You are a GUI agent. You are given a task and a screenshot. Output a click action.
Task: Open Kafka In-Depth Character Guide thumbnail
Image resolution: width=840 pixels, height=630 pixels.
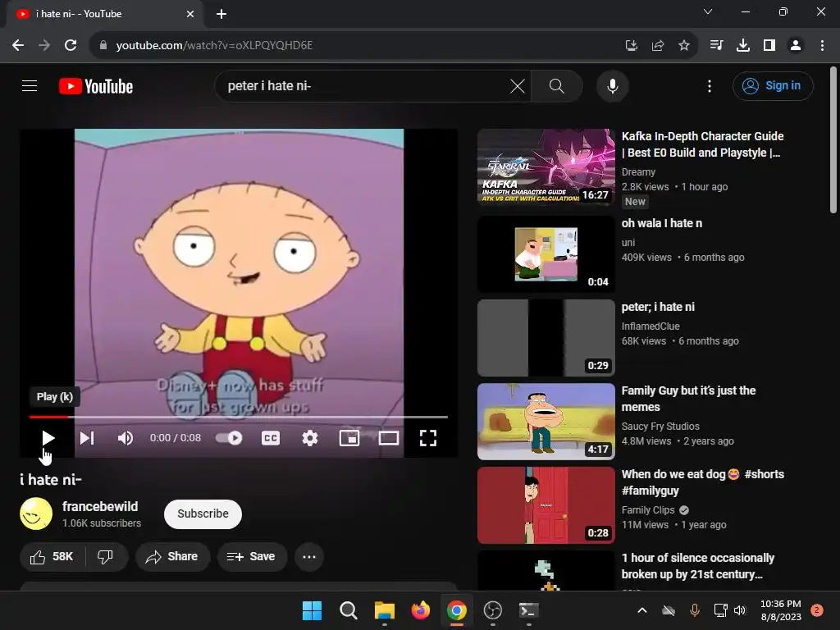(546, 167)
